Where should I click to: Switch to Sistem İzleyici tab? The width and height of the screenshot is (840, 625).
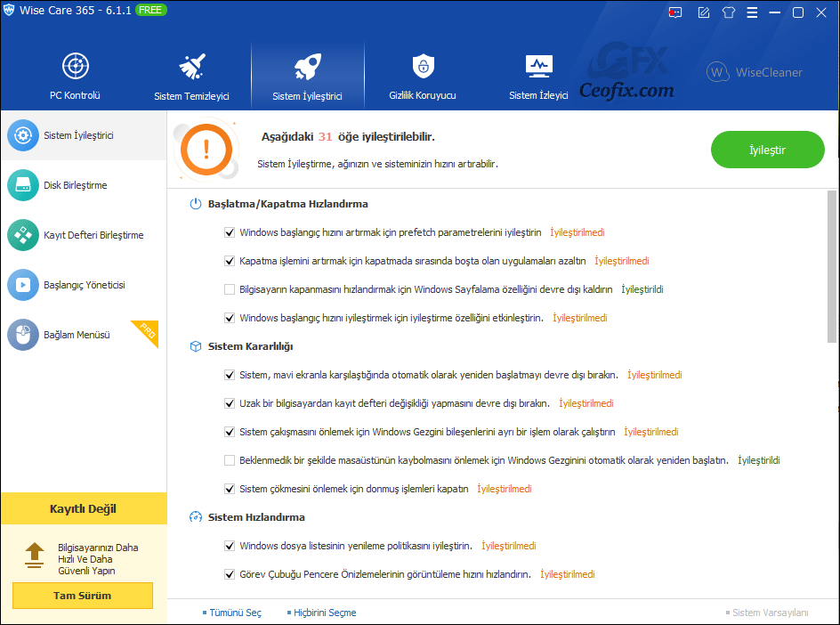click(538, 76)
